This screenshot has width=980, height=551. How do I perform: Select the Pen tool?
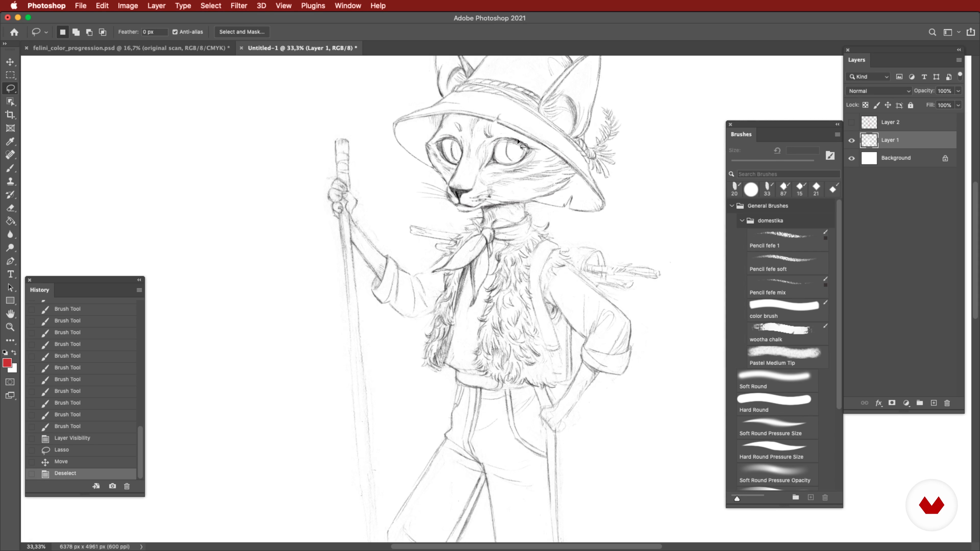click(10, 261)
